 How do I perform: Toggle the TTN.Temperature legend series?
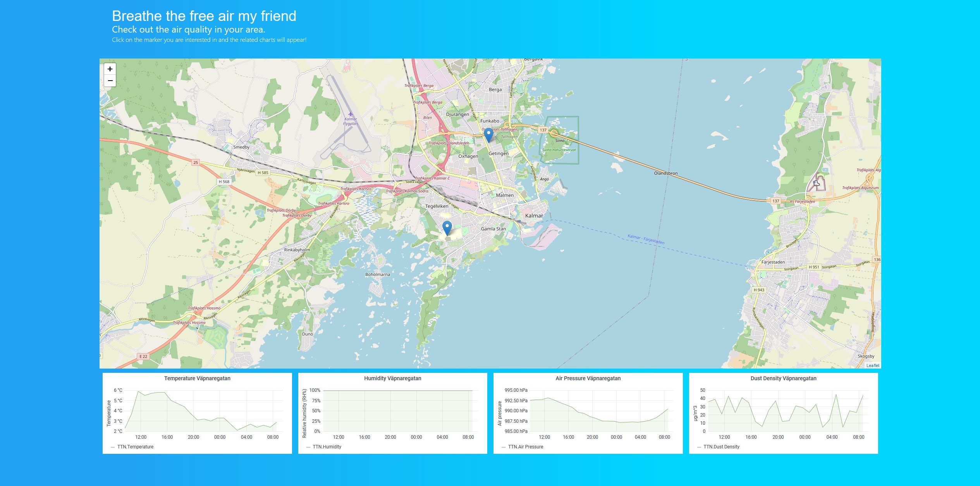(x=135, y=447)
